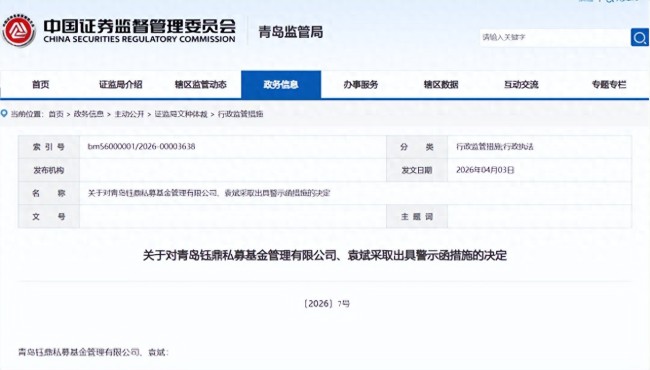
Task: Click the 分类 table label
Action: click(x=417, y=147)
